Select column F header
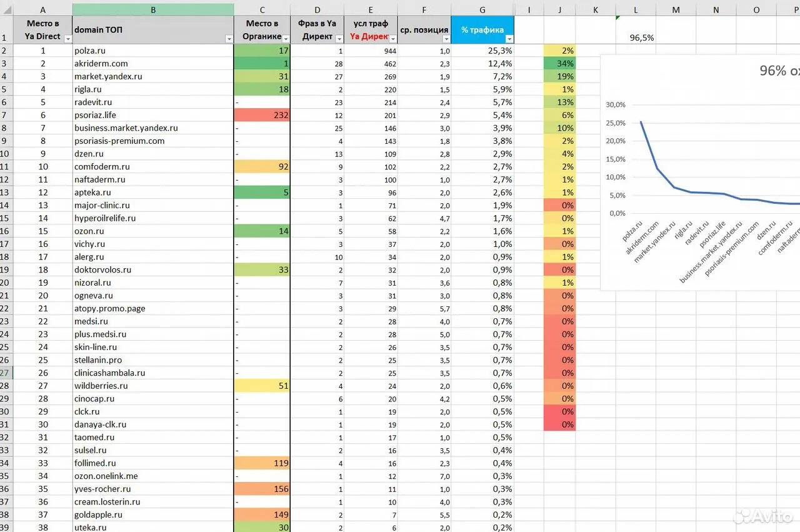Image resolution: width=800 pixels, height=532 pixels. point(424,9)
